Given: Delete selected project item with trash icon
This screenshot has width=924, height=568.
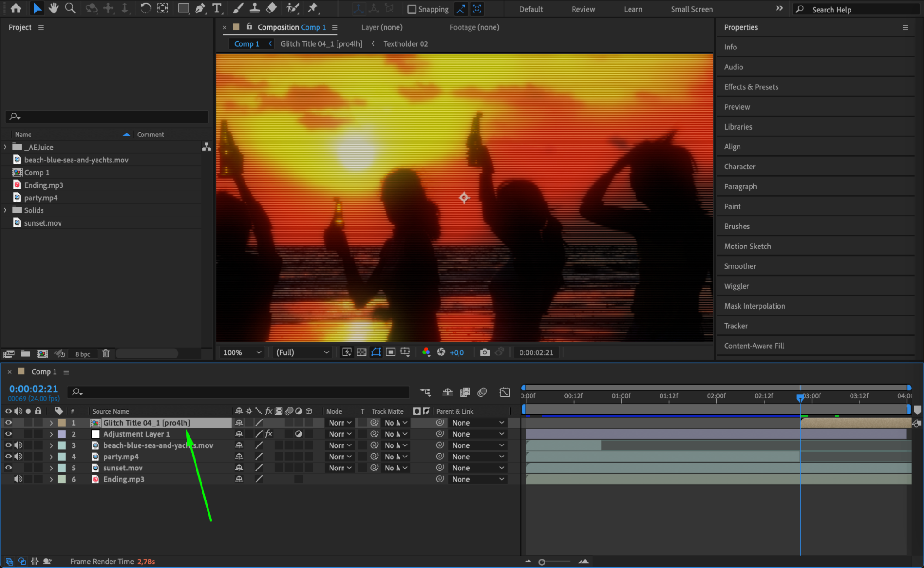Looking at the screenshot, I should [x=105, y=354].
